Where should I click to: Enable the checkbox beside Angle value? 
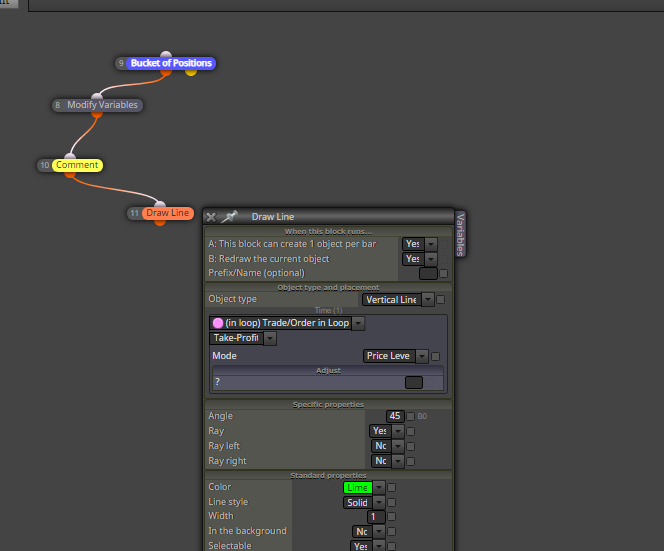click(410, 416)
